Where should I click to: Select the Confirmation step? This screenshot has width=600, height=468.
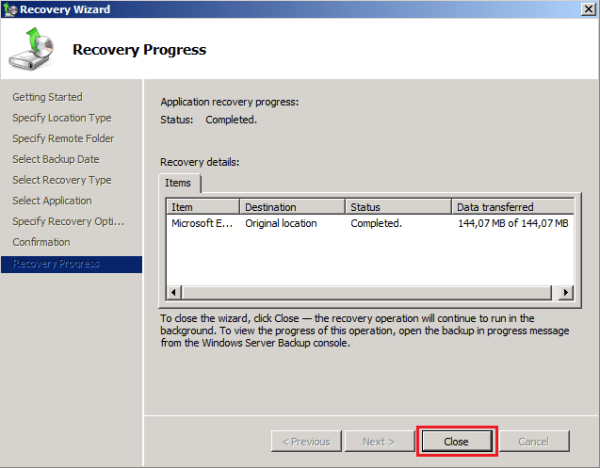click(41, 242)
